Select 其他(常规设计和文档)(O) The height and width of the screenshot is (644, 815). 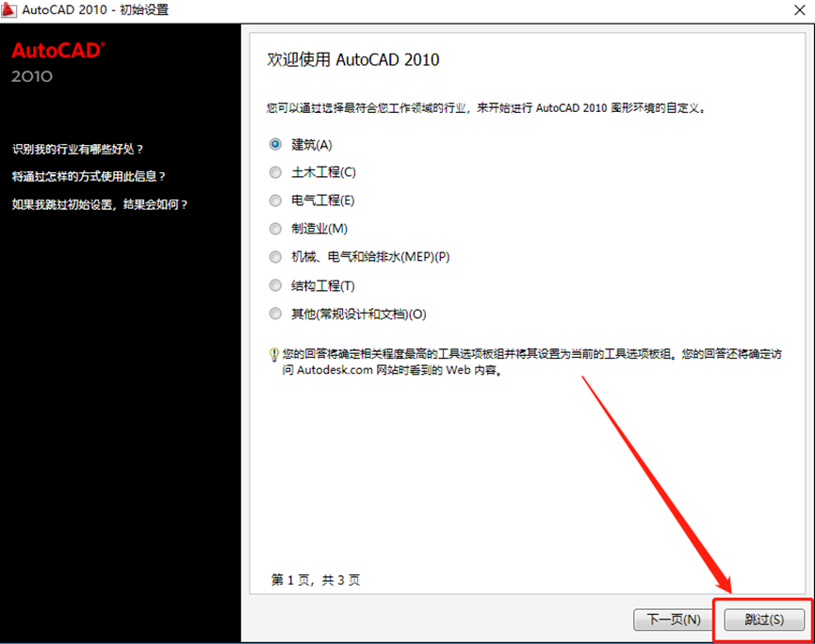pyautogui.click(x=274, y=314)
